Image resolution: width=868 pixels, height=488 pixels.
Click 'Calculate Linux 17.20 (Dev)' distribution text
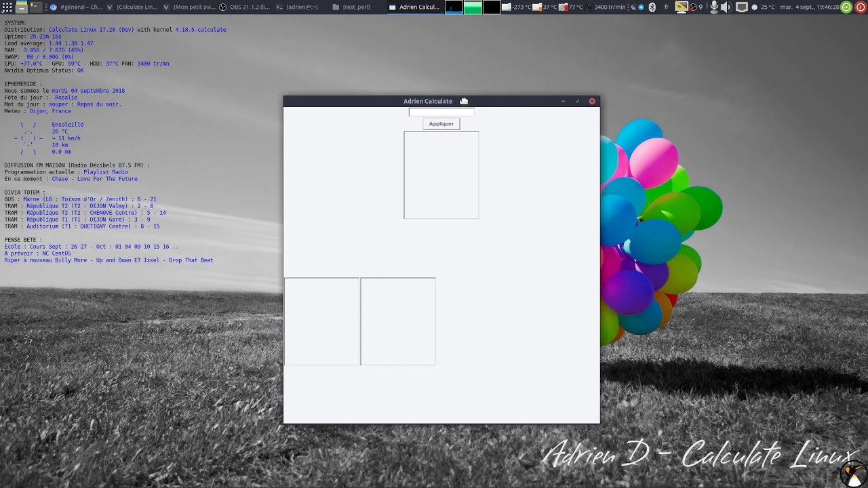tap(91, 30)
